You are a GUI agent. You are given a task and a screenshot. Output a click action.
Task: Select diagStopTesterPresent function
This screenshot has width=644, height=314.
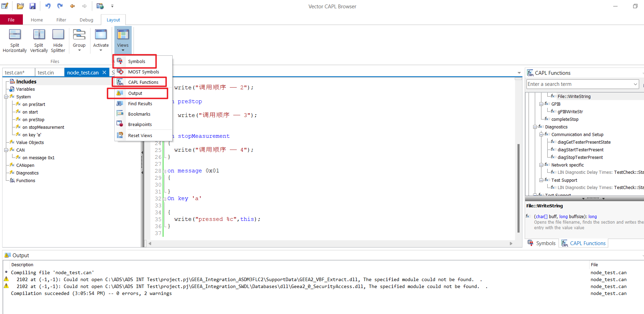coord(580,157)
